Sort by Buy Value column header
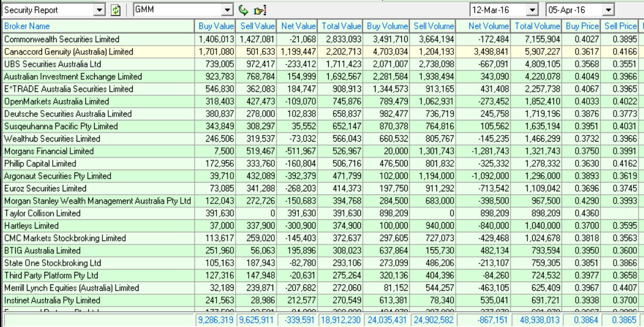This screenshot has height=327, width=644. coord(215,26)
